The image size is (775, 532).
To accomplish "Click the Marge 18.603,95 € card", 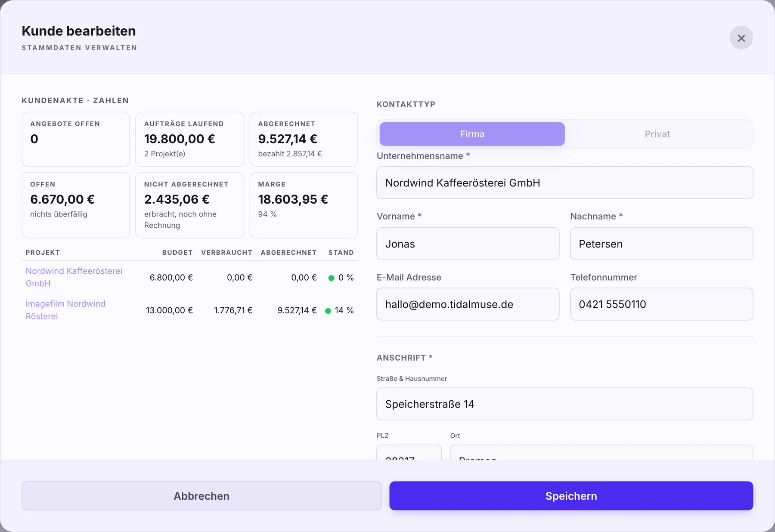I will pyautogui.click(x=304, y=205).
